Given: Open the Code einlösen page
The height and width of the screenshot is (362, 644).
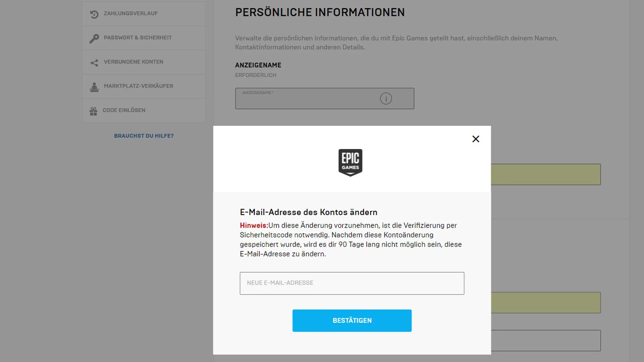Looking at the screenshot, I should 144,110.
